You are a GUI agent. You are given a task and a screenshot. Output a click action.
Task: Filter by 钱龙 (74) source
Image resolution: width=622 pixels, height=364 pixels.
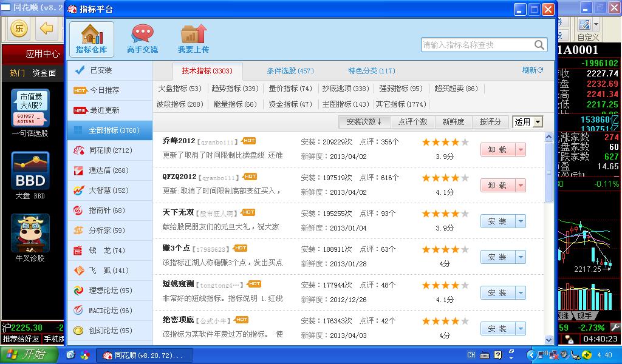point(110,251)
